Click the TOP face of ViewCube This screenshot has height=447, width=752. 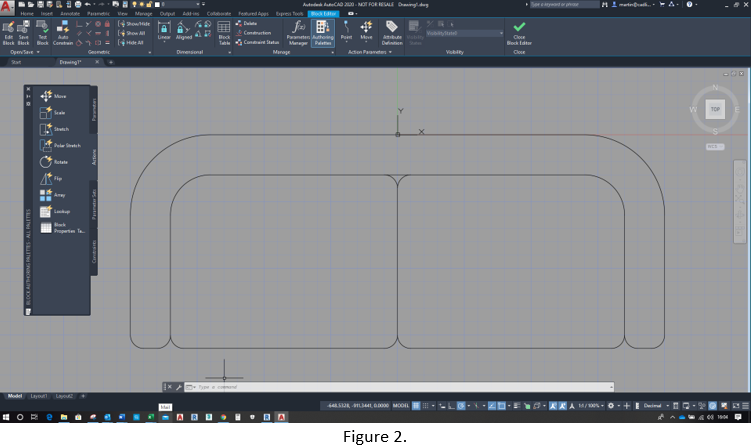coord(715,109)
